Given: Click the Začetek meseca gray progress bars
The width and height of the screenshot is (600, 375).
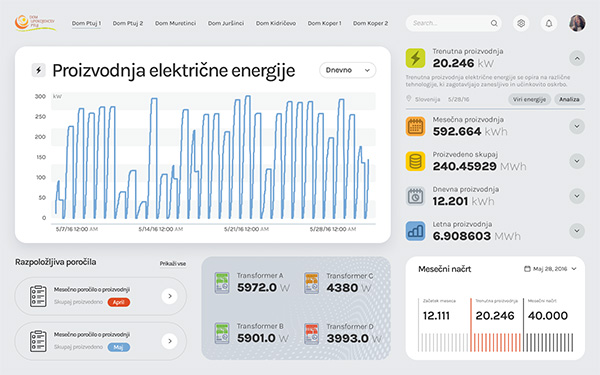Looking at the screenshot, I should pos(444,342).
